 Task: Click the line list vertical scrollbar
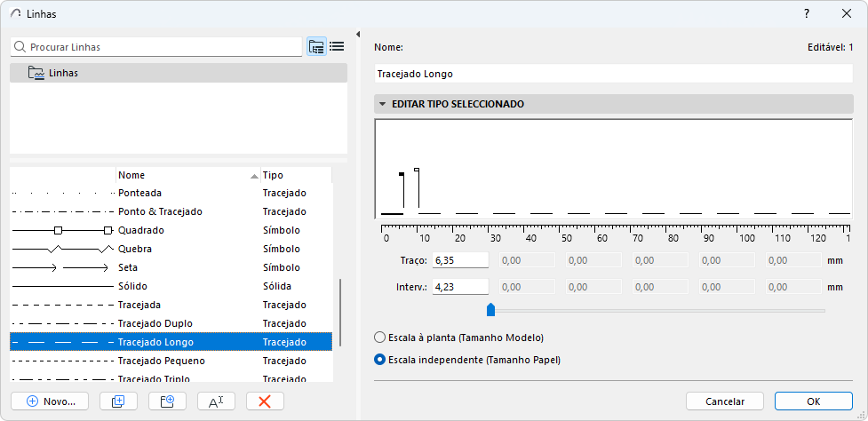pyautogui.click(x=340, y=313)
